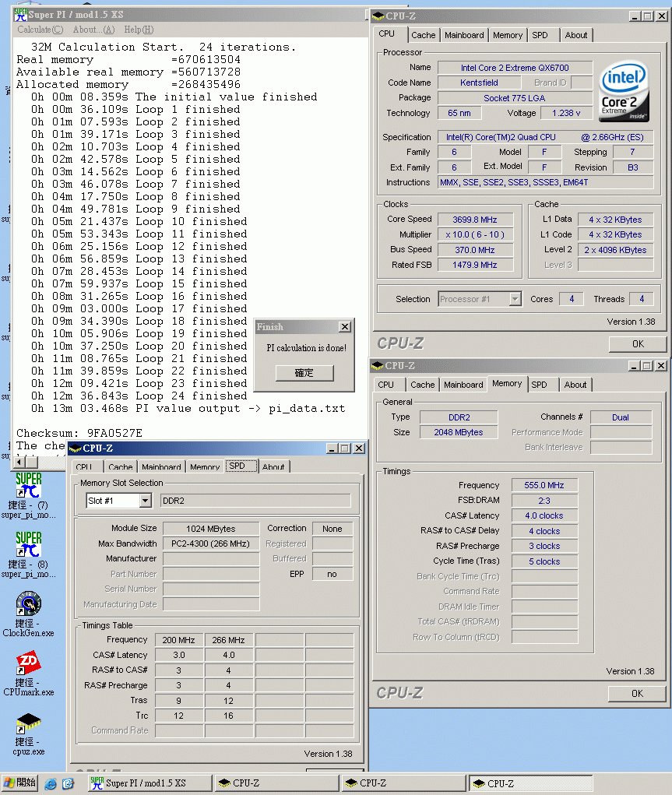Click memory Frequency value 555.0 MHz
The height and width of the screenshot is (795, 672).
click(544, 485)
